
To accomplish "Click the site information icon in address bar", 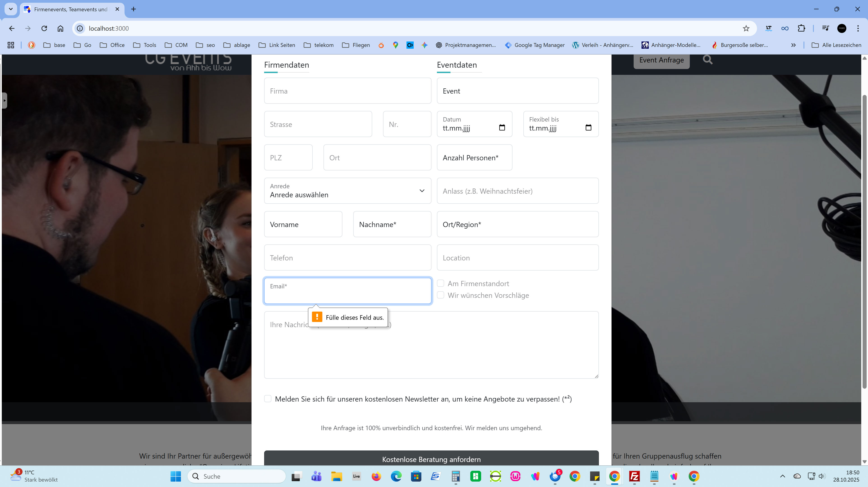I will [x=80, y=29].
